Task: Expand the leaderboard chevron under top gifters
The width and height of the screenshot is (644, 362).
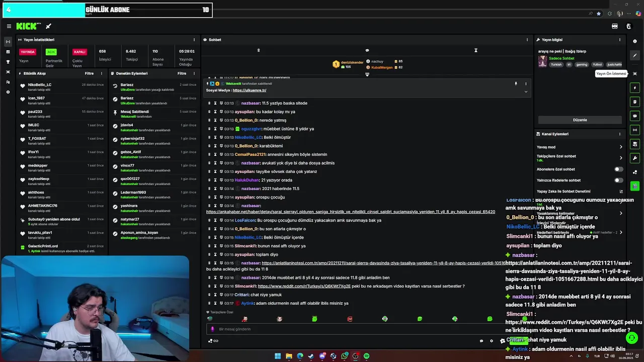Action: point(367,74)
